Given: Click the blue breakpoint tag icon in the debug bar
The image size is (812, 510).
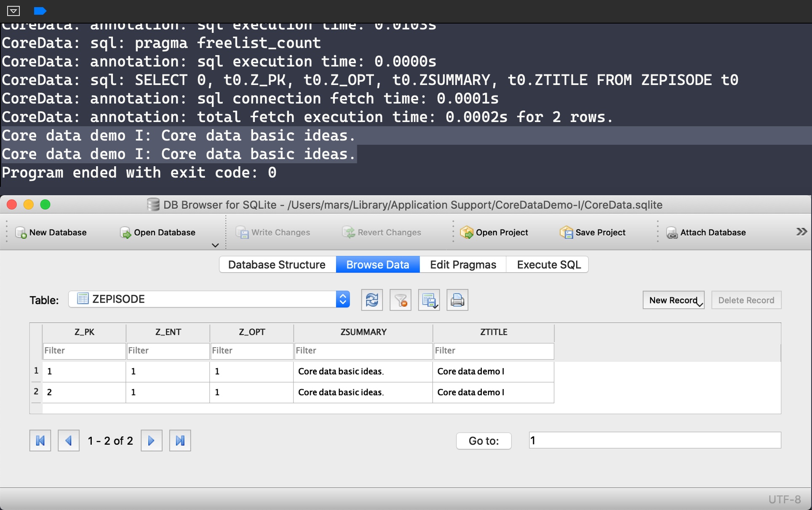Looking at the screenshot, I should pyautogui.click(x=40, y=11).
